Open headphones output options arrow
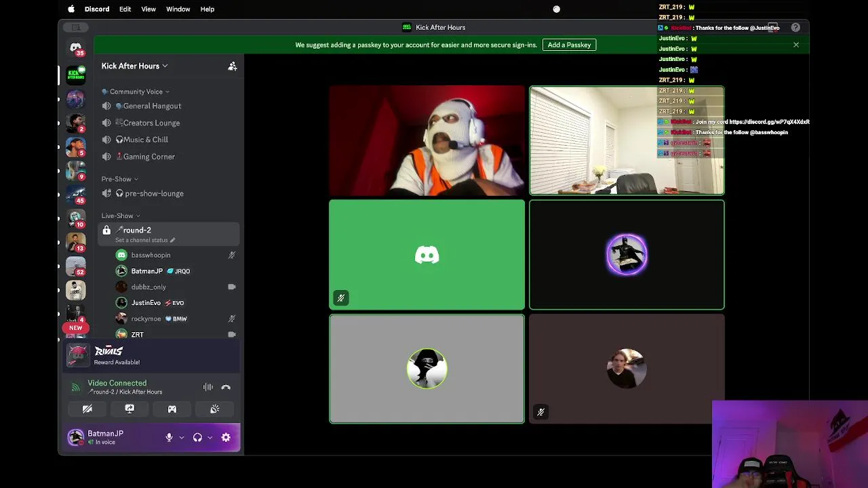 click(210, 438)
